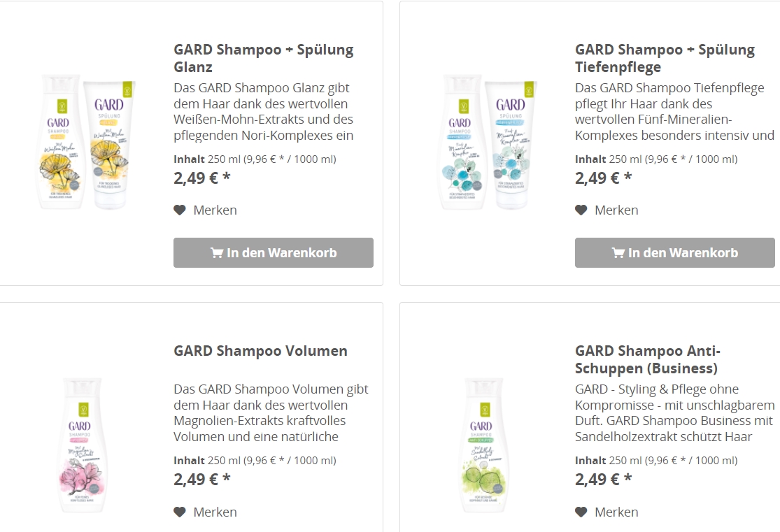
Task: Click Merken text for Tiefenpflege product
Action: tap(616, 210)
